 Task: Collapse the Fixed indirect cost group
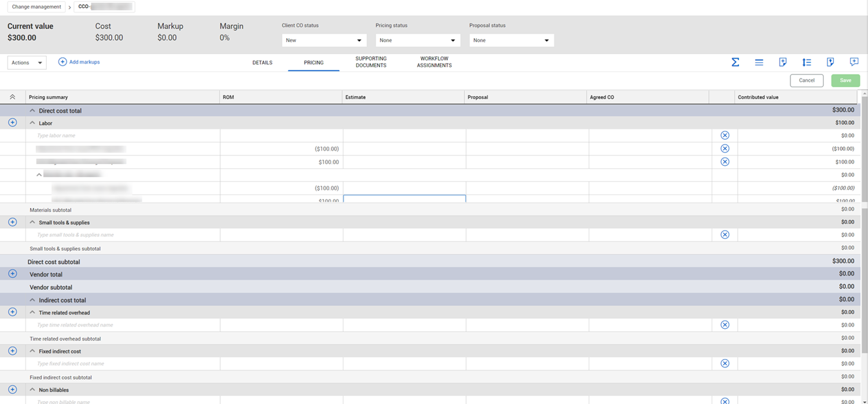pos(32,351)
